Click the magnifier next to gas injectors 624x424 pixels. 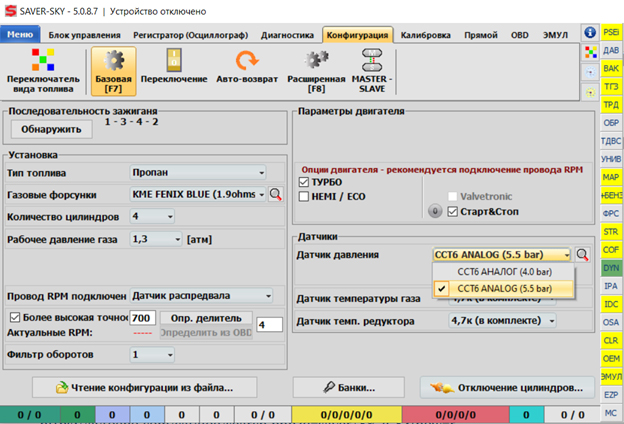coord(275,194)
